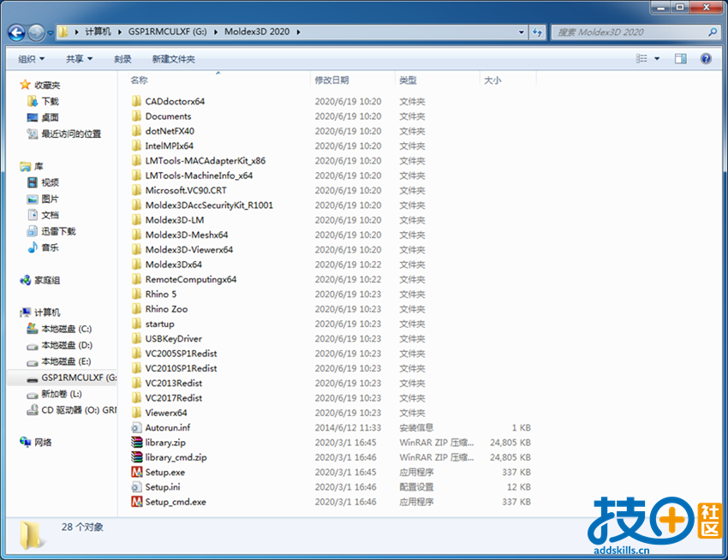Image resolution: width=728 pixels, height=560 pixels.
Task: Select the startup folder icon
Action: (136, 325)
